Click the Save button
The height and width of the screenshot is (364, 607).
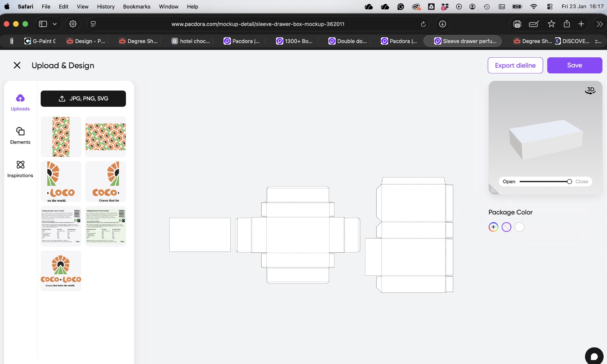[x=574, y=65]
